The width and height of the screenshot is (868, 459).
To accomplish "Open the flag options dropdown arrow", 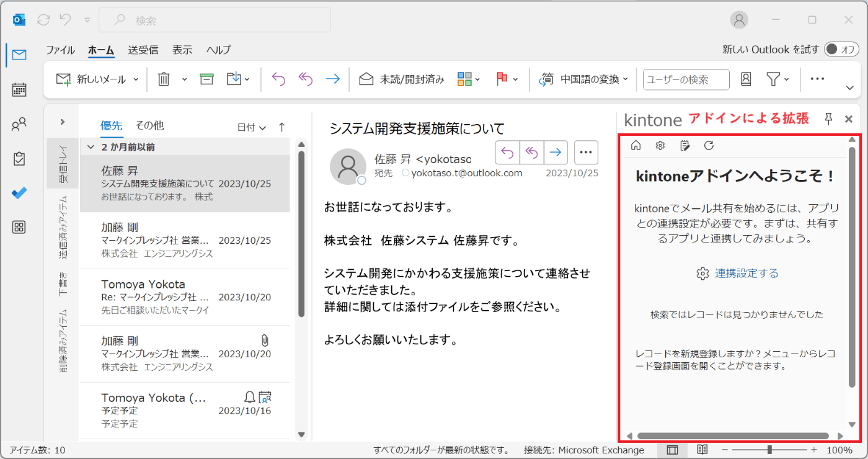I will (x=516, y=79).
